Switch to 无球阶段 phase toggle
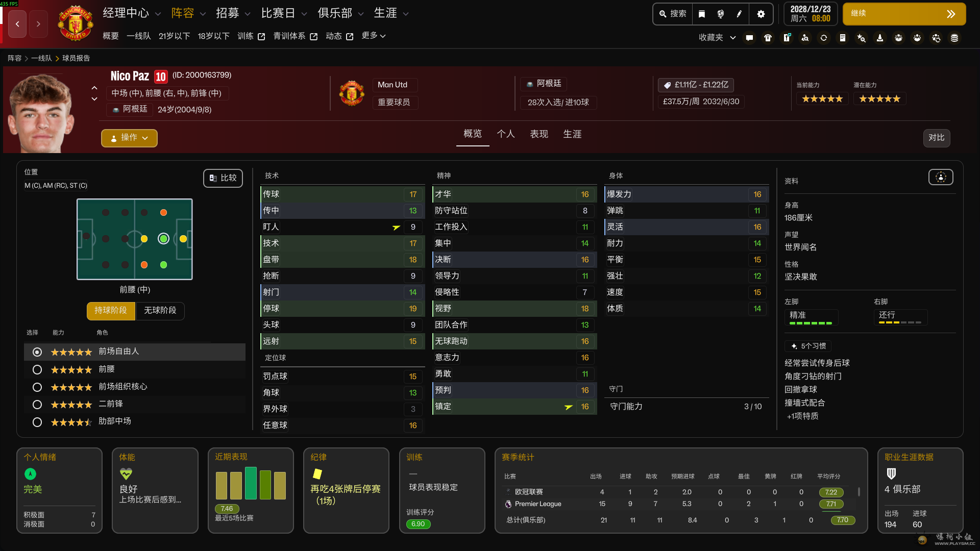This screenshot has height=551, width=980. click(160, 310)
